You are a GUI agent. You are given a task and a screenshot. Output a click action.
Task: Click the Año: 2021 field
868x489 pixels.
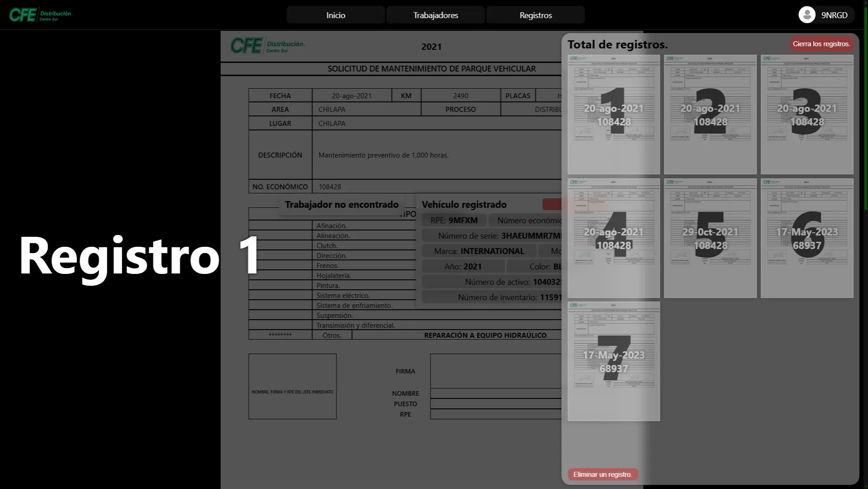[463, 267]
